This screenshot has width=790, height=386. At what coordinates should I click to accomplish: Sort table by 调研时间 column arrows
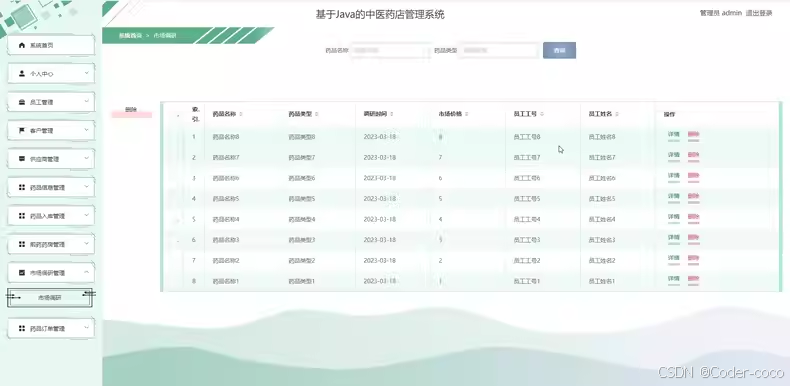point(391,114)
